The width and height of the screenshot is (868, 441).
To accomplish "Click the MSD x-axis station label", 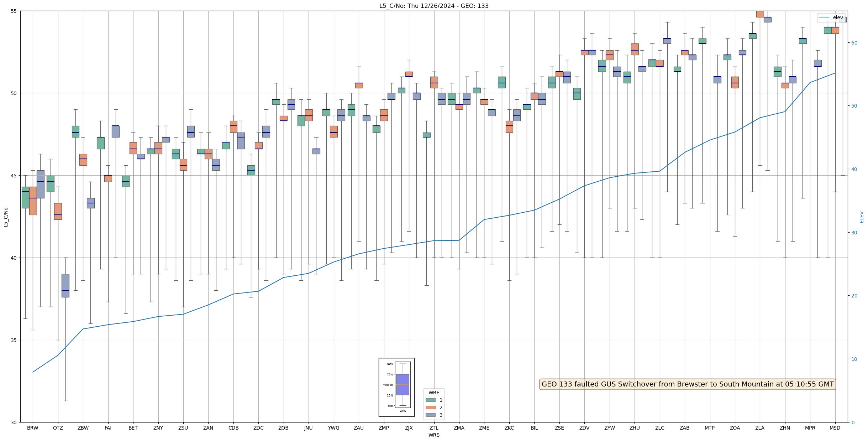I will [x=835, y=428].
